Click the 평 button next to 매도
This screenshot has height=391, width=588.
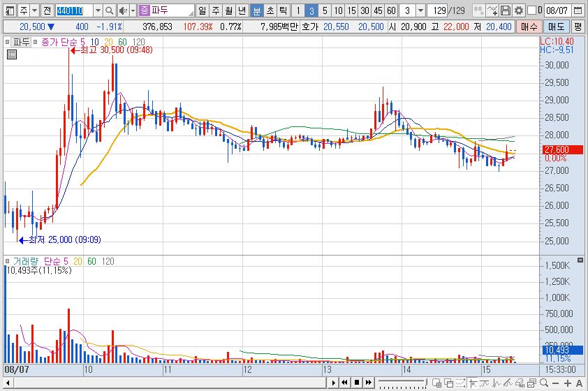pos(578,27)
